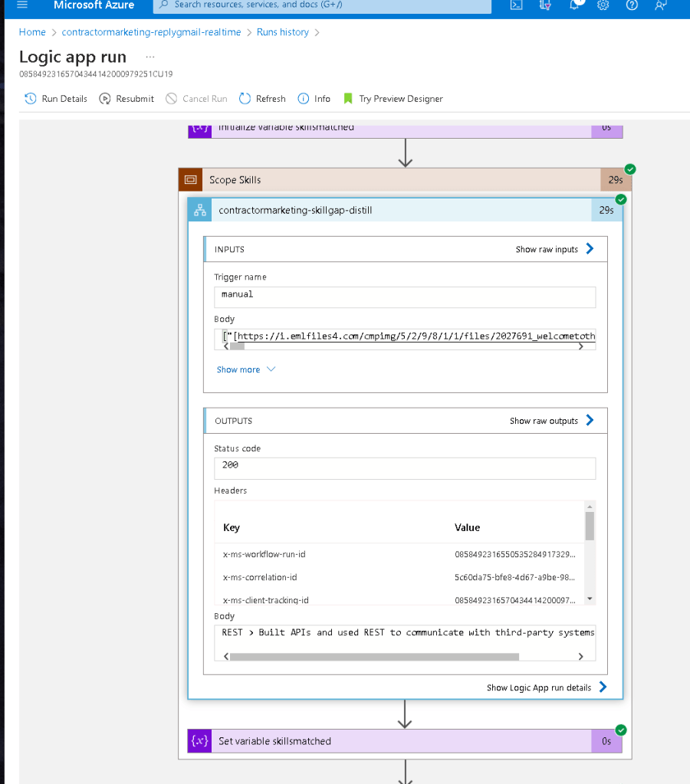Click the Key column header

pyautogui.click(x=232, y=527)
